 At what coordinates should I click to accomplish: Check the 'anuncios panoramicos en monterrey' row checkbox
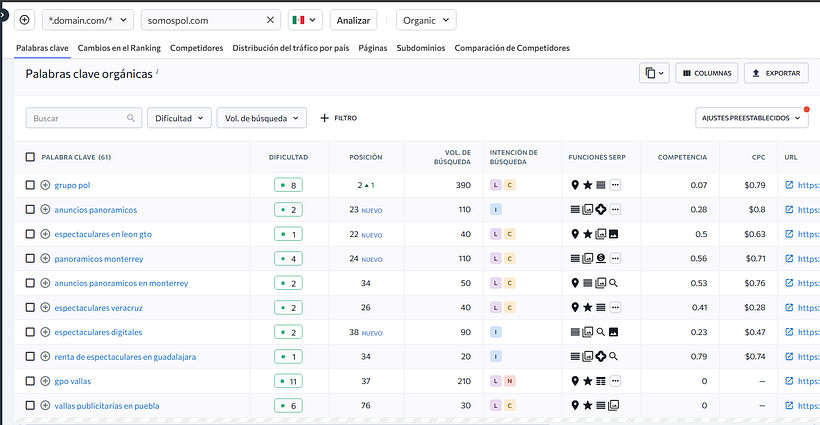click(x=30, y=283)
